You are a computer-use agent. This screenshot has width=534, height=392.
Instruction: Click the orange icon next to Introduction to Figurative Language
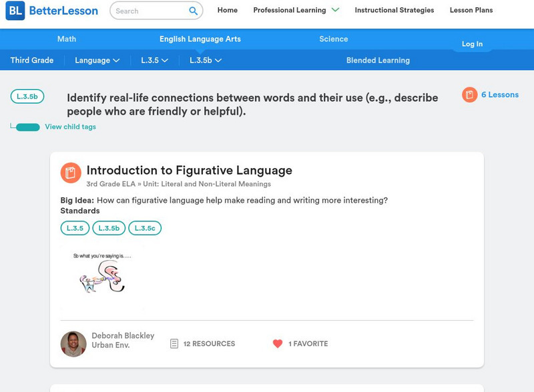coord(71,173)
